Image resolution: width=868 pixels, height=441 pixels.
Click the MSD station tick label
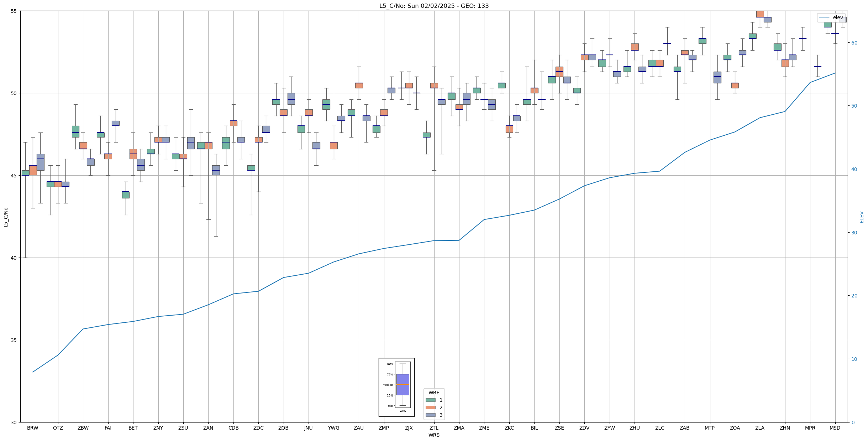[835, 428]
